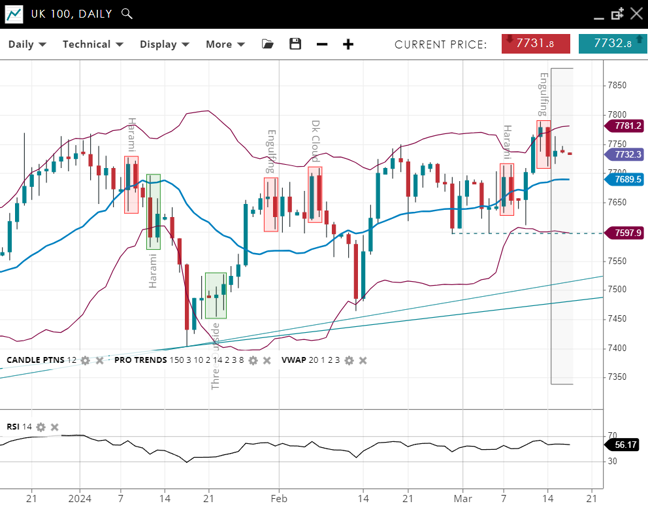Click the search magnifier next to UK 100
The image size is (648, 508).
[x=126, y=14]
